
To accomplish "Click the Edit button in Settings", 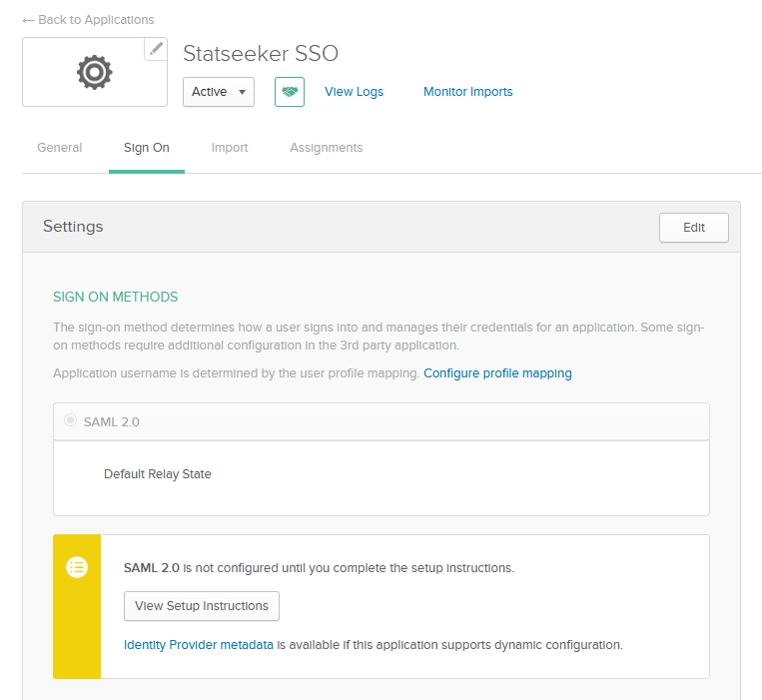I will point(694,228).
